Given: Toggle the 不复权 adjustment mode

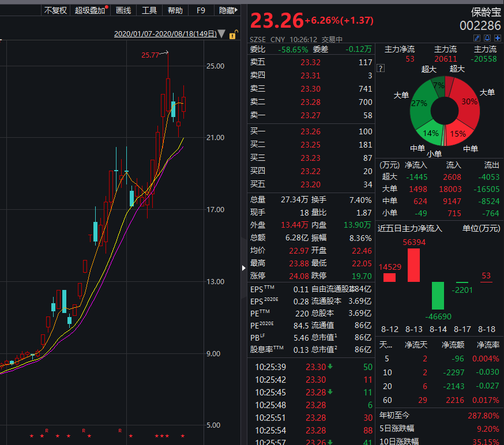Looking at the screenshot, I should (55, 10).
